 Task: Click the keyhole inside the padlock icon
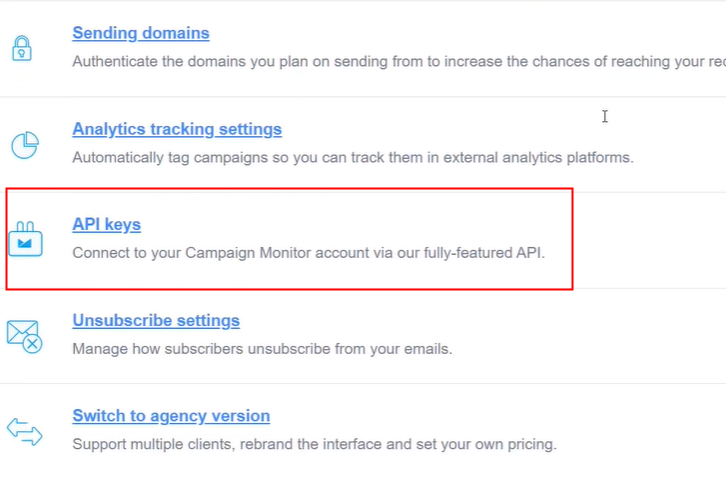point(22,54)
